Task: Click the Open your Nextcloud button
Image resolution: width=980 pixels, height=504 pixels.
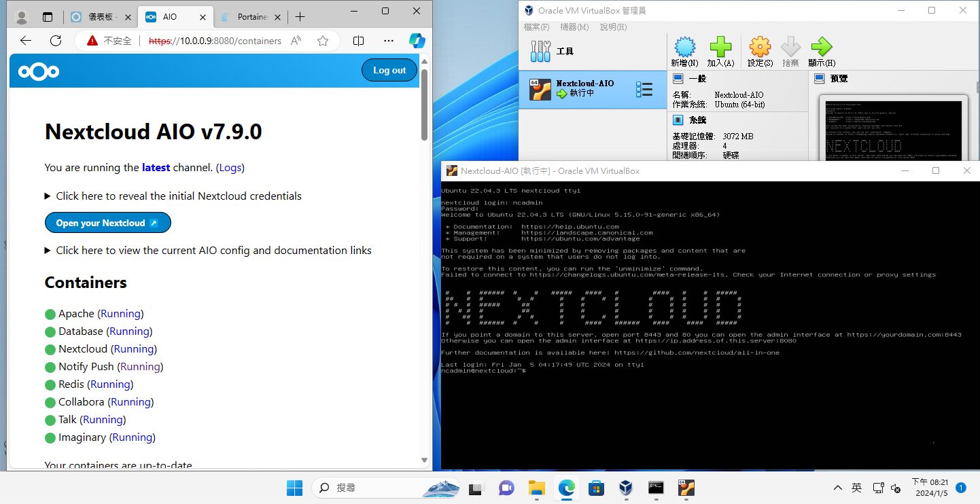Action: click(107, 222)
